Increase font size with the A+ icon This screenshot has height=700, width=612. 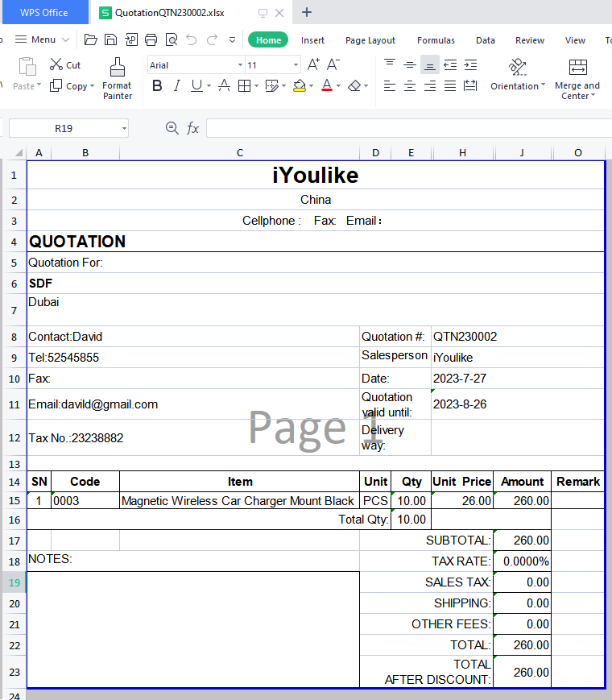point(313,64)
